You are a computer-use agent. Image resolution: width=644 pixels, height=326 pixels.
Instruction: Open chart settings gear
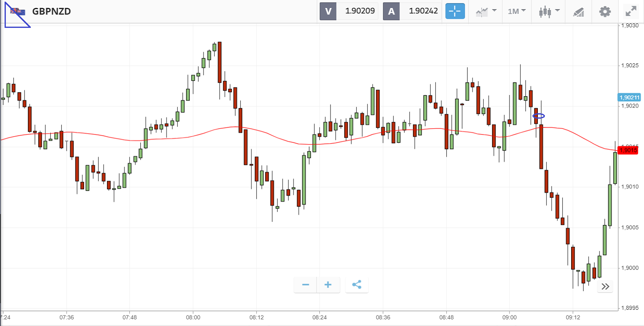(604, 11)
